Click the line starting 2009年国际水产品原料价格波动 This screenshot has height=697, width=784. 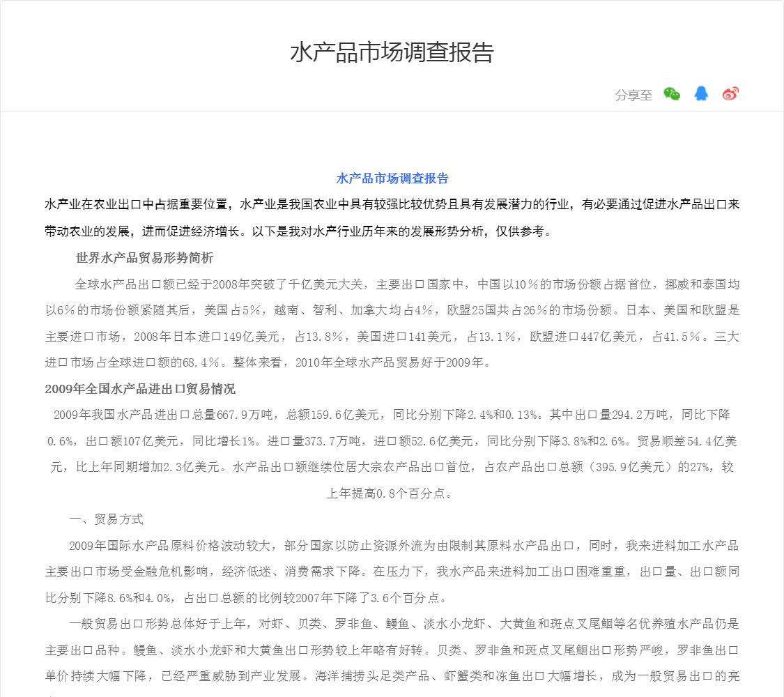[x=404, y=546]
